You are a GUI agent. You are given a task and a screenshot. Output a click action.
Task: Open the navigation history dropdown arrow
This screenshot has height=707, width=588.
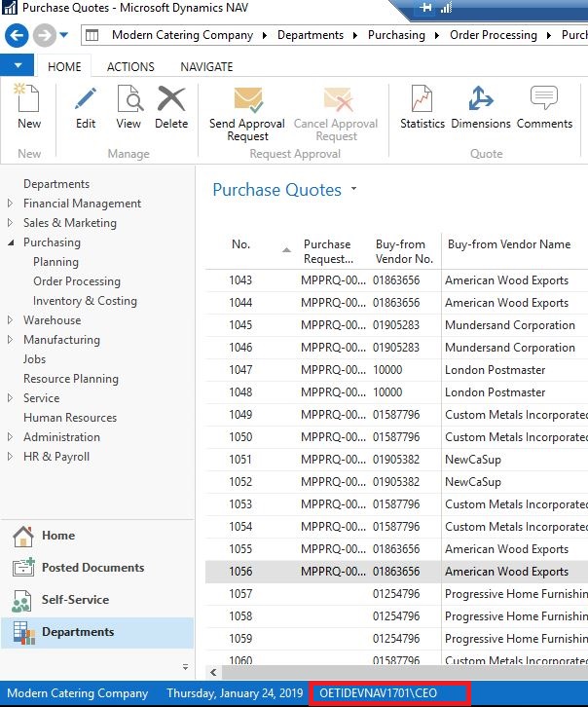(x=64, y=35)
